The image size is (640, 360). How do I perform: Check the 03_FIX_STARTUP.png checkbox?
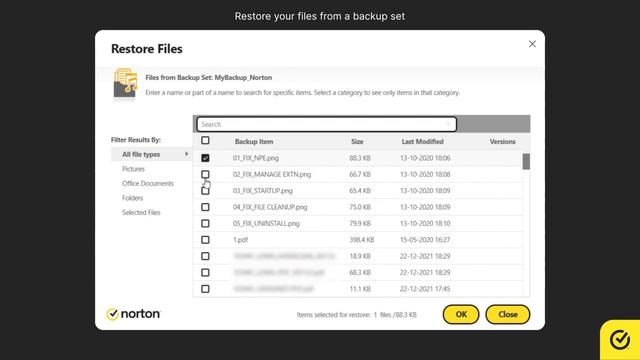205,191
